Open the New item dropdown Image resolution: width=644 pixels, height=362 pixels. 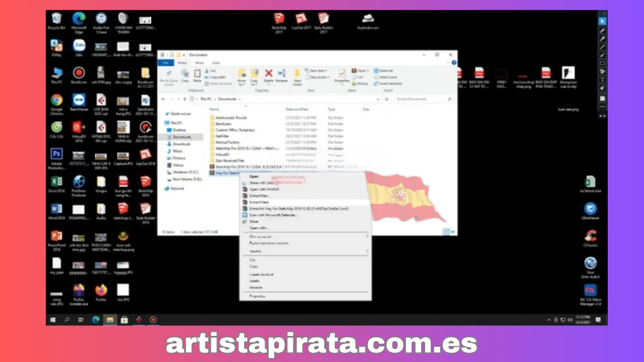[x=316, y=71]
